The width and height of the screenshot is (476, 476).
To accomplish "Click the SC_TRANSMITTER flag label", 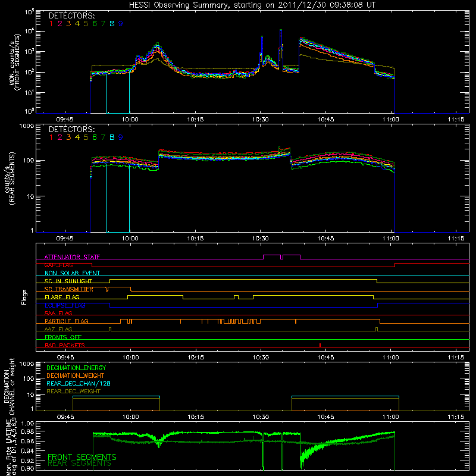I will pyautogui.click(x=69, y=289).
